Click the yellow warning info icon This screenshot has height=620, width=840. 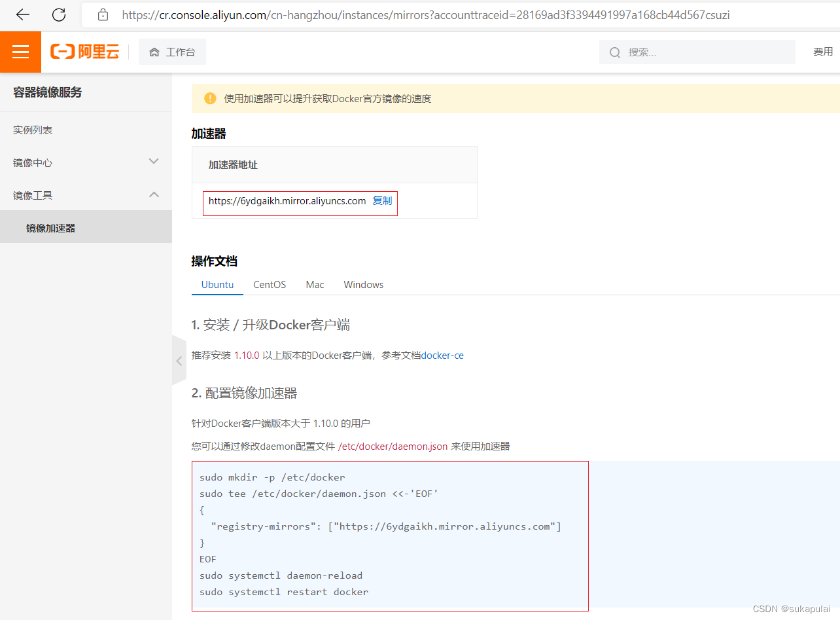coord(210,98)
